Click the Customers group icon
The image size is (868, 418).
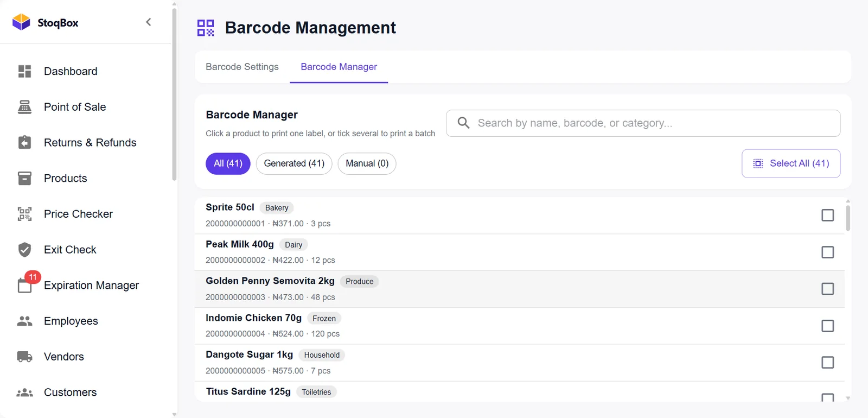coord(24,392)
